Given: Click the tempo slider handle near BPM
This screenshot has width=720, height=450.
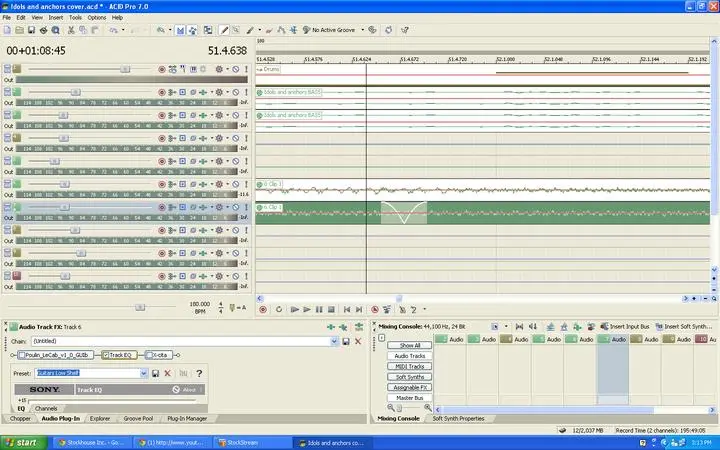Looking at the screenshot, I should tap(140, 307).
